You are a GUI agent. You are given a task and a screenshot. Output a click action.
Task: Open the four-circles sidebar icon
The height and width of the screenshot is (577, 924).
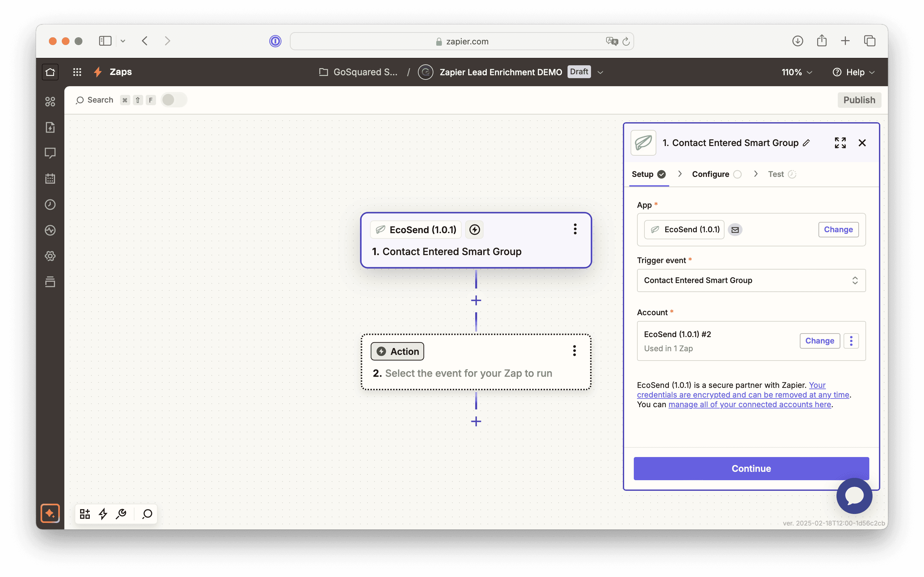click(x=50, y=102)
